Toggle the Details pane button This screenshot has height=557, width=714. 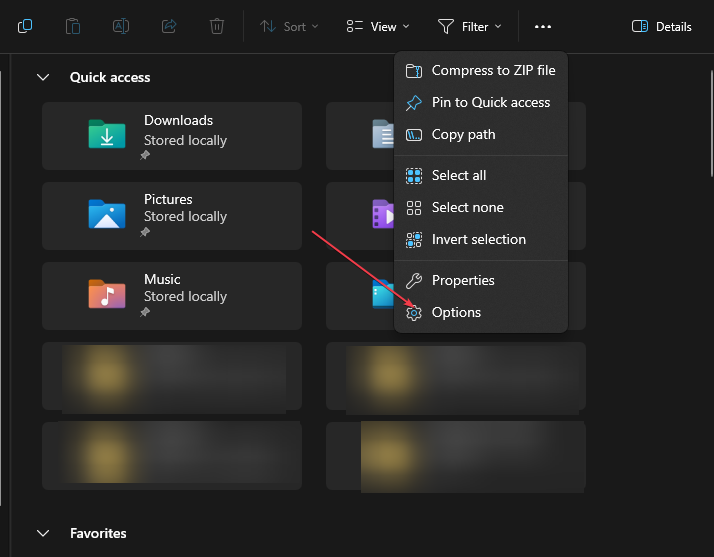coord(661,27)
